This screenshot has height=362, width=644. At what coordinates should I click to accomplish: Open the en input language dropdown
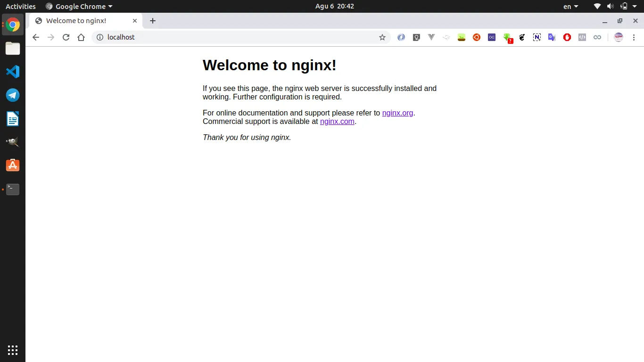571,6
